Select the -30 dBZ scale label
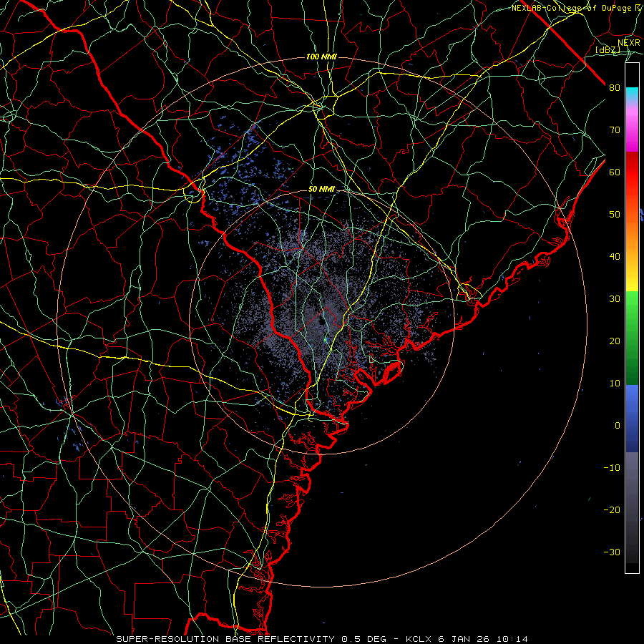This screenshot has height=644, width=644. tap(612, 552)
